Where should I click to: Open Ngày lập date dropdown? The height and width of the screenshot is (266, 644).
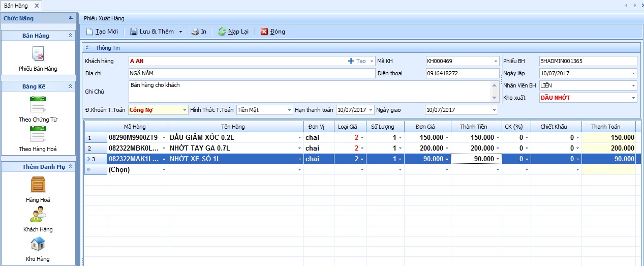click(x=633, y=73)
